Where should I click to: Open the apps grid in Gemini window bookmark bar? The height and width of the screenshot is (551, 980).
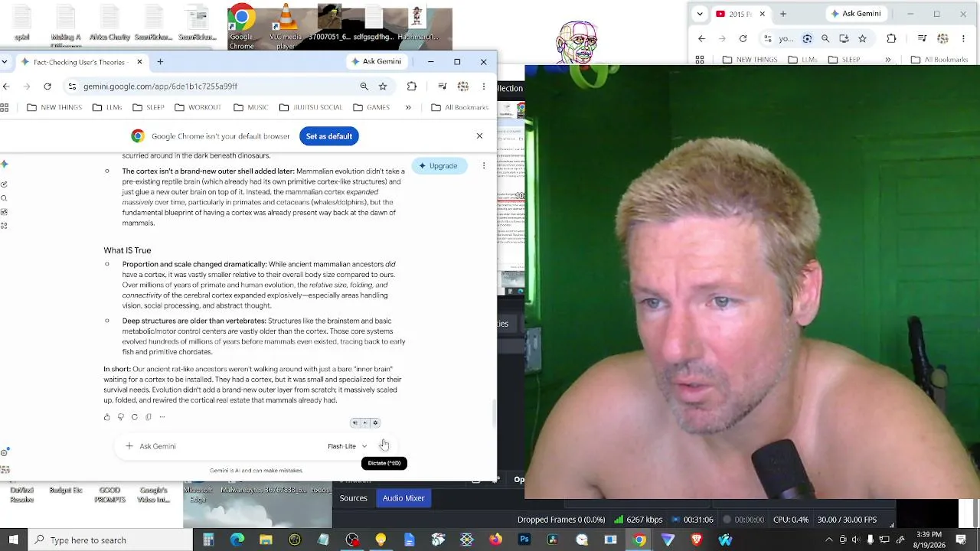(x=5, y=107)
